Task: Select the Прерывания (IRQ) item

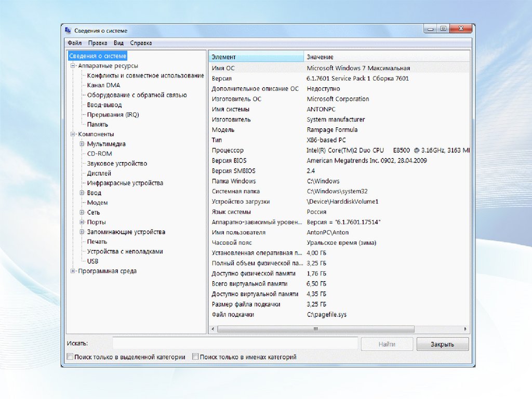Action: [x=113, y=115]
